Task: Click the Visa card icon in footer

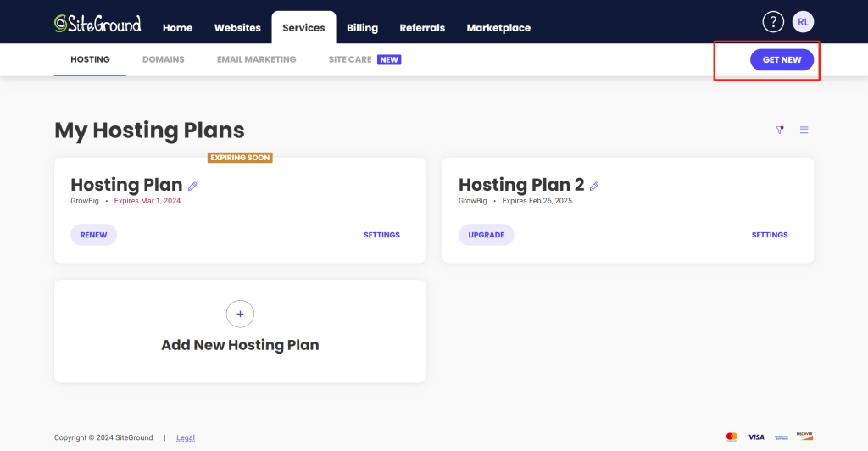Action: 756,437
